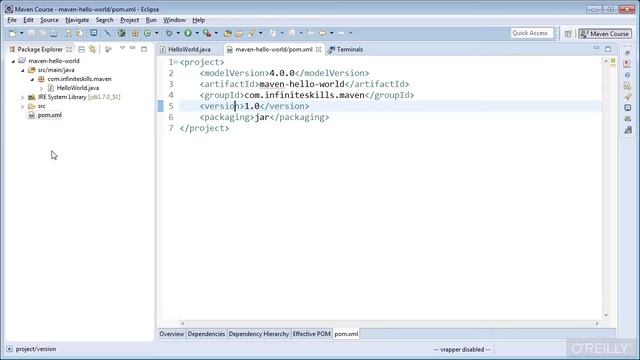Collapse all in Package Explorer
This screenshot has height=360, width=640.
click(82, 49)
